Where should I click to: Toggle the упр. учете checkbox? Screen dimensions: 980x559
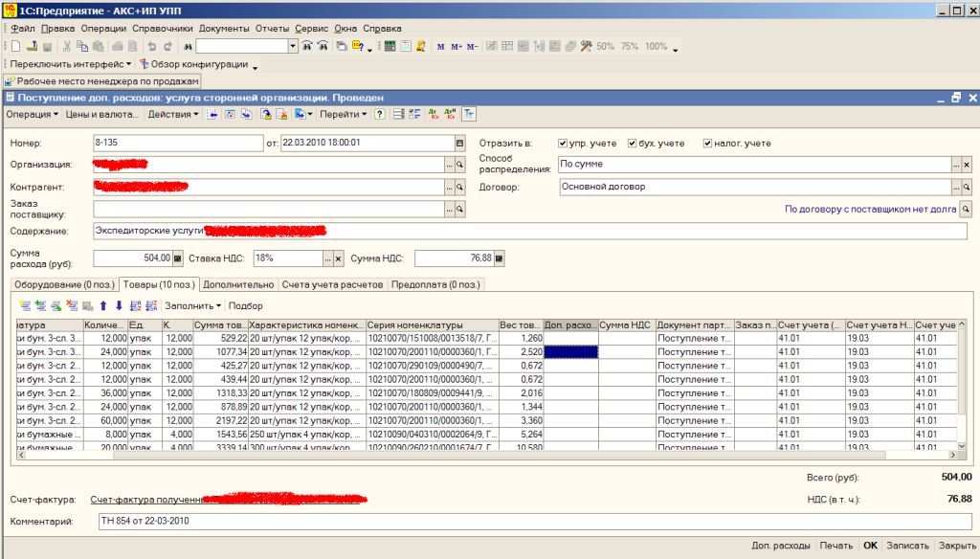pos(564,144)
